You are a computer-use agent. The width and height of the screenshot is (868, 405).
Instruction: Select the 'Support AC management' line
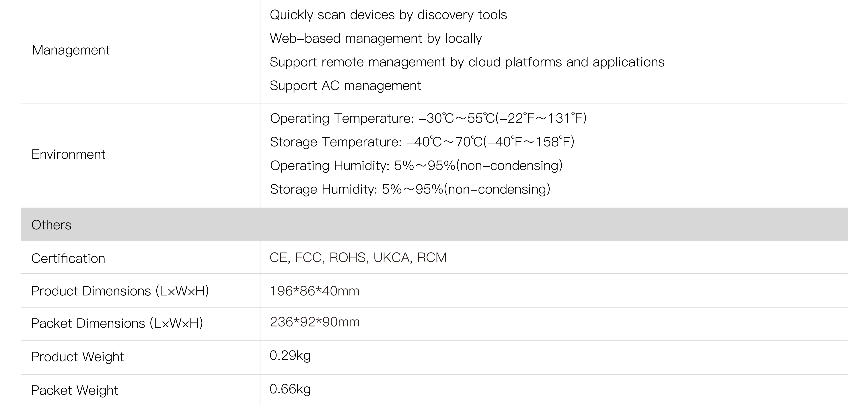tap(345, 86)
